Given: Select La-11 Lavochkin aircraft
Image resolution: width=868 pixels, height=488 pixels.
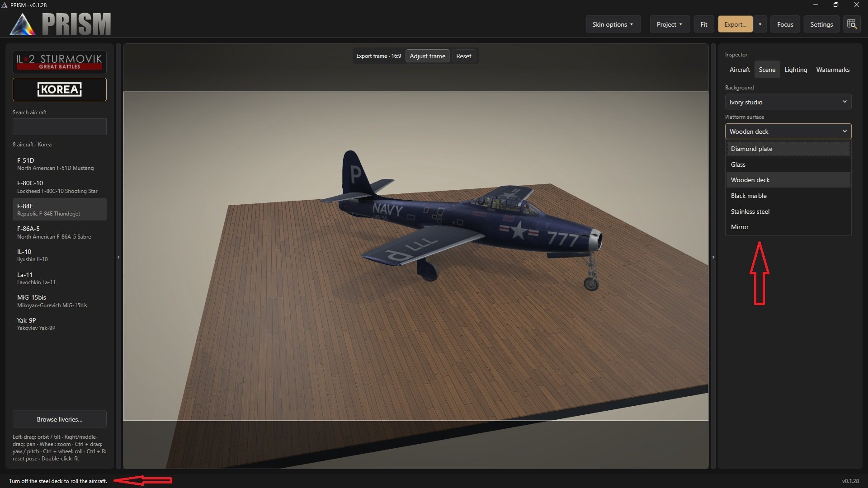Looking at the screenshot, I should [x=60, y=278].
